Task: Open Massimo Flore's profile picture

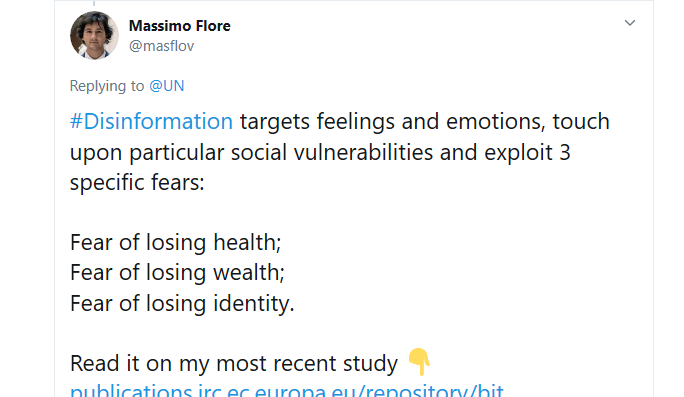Action: tap(94, 35)
